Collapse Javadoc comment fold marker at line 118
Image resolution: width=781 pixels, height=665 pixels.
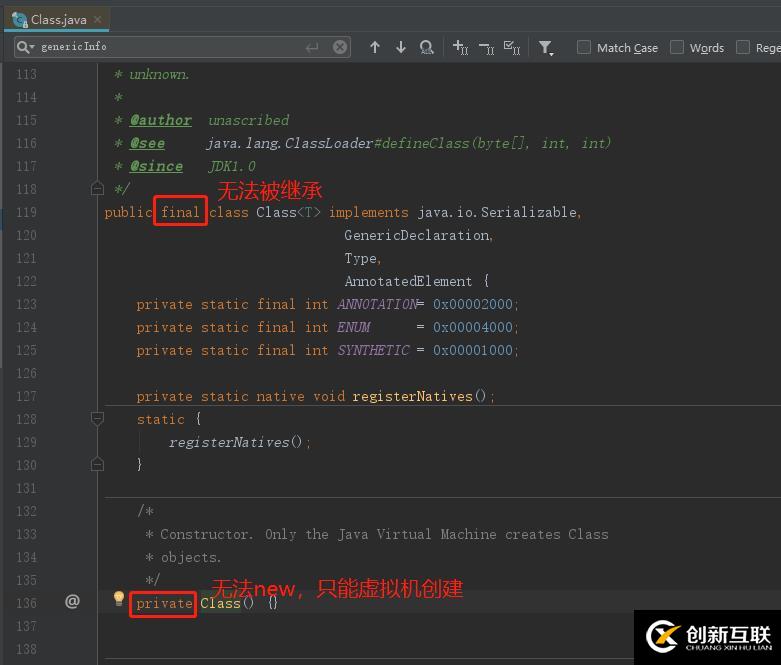pos(97,189)
